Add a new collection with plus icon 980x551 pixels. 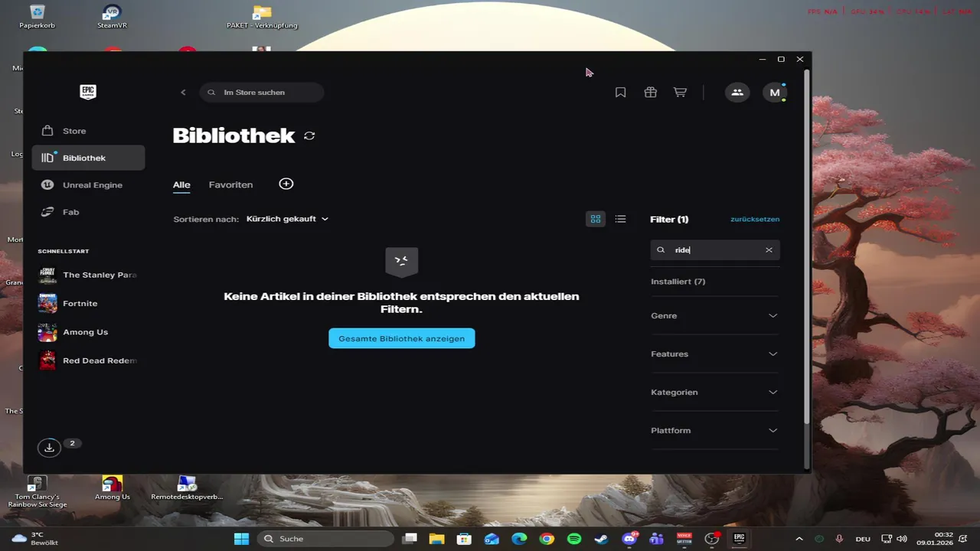286,184
